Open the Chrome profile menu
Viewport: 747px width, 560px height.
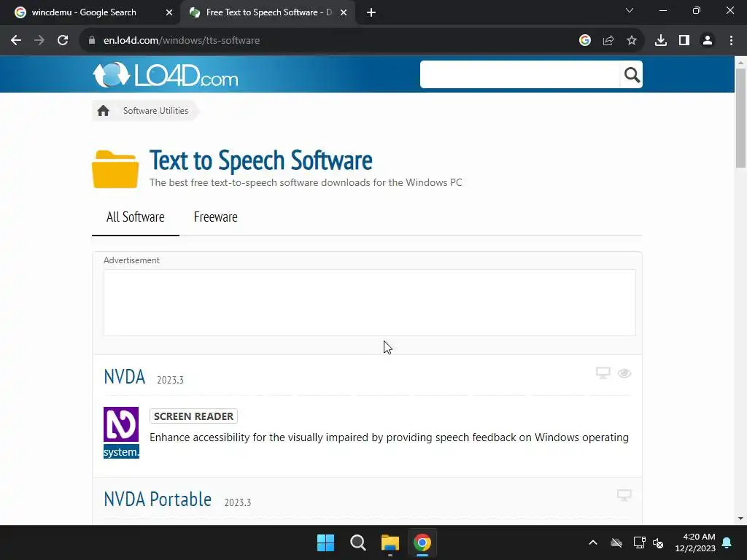pyautogui.click(x=708, y=41)
